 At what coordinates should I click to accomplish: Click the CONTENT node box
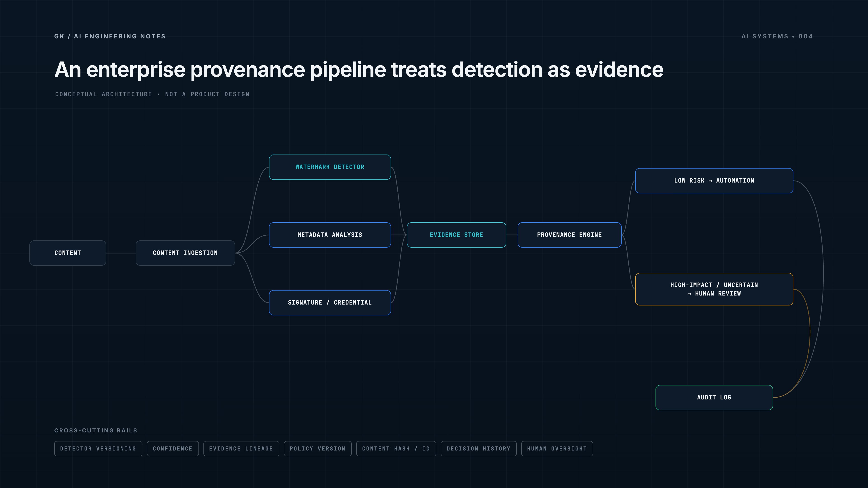click(x=68, y=253)
